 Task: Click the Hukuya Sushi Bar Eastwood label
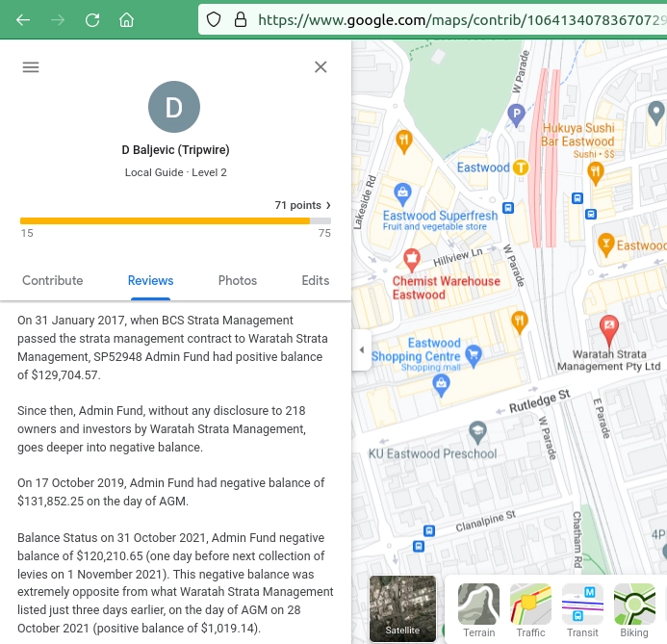pos(578,135)
